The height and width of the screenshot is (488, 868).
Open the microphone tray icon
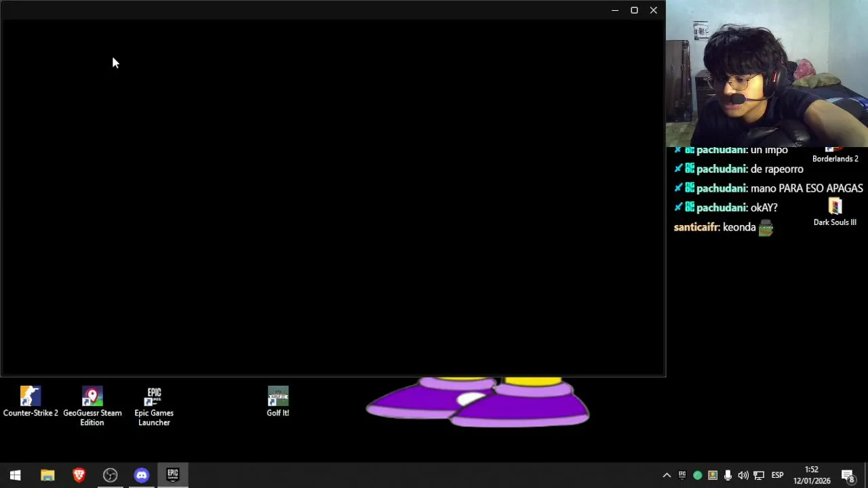[728, 475]
